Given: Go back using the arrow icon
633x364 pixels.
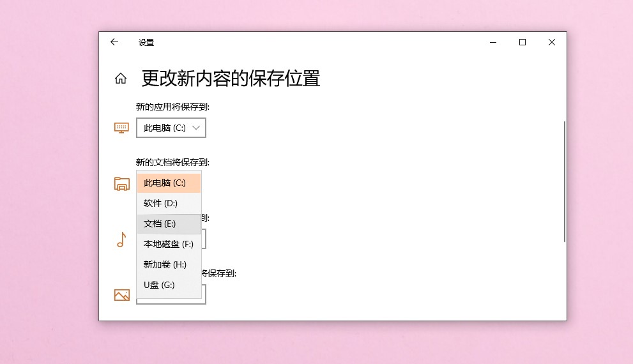Looking at the screenshot, I should pyautogui.click(x=114, y=42).
